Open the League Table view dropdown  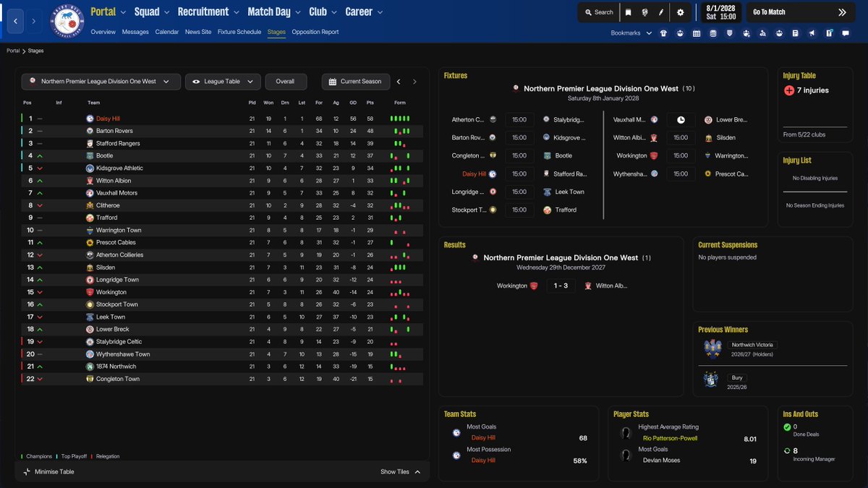pyautogui.click(x=223, y=82)
